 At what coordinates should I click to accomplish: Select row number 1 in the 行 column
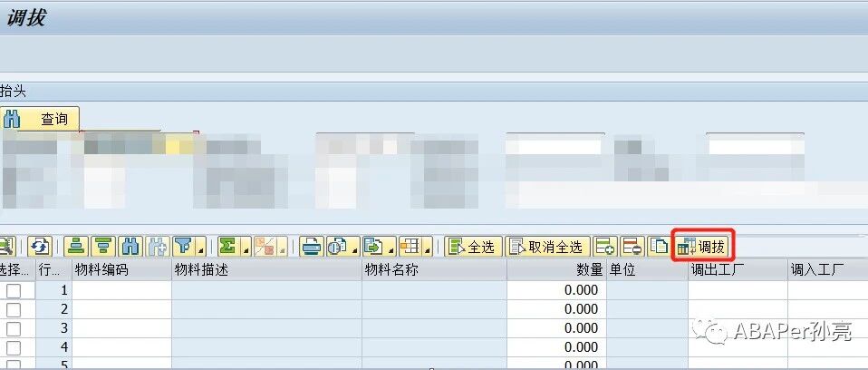[54, 290]
